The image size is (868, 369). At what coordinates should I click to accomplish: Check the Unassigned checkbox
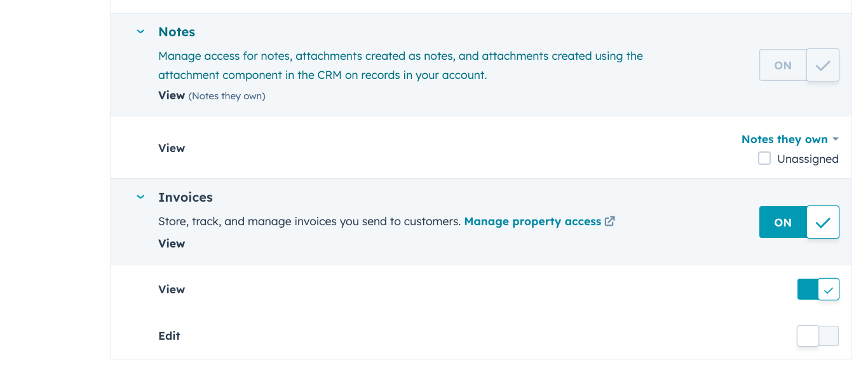[x=764, y=158]
